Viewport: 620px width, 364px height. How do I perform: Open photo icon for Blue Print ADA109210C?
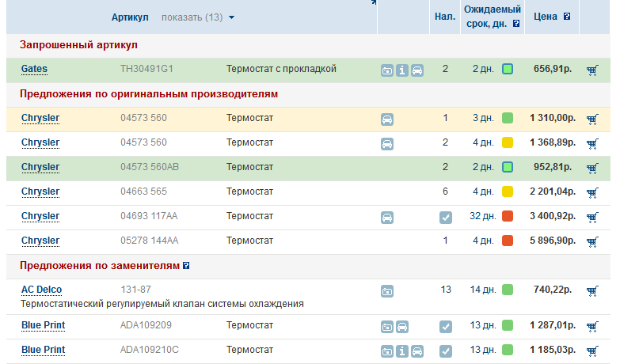(387, 351)
